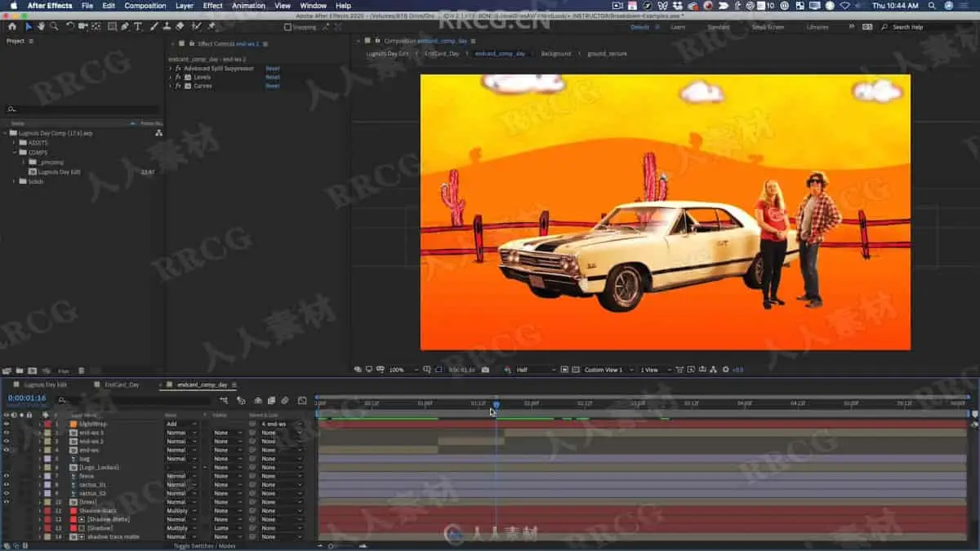Hide the fence layer
The width and height of the screenshot is (980, 551).
(7, 476)
